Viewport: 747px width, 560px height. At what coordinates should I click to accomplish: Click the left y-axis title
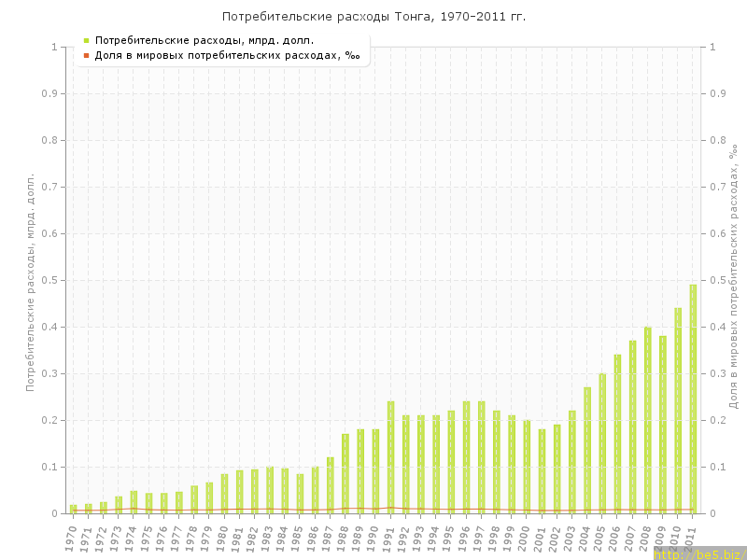(x=31, y=282)
